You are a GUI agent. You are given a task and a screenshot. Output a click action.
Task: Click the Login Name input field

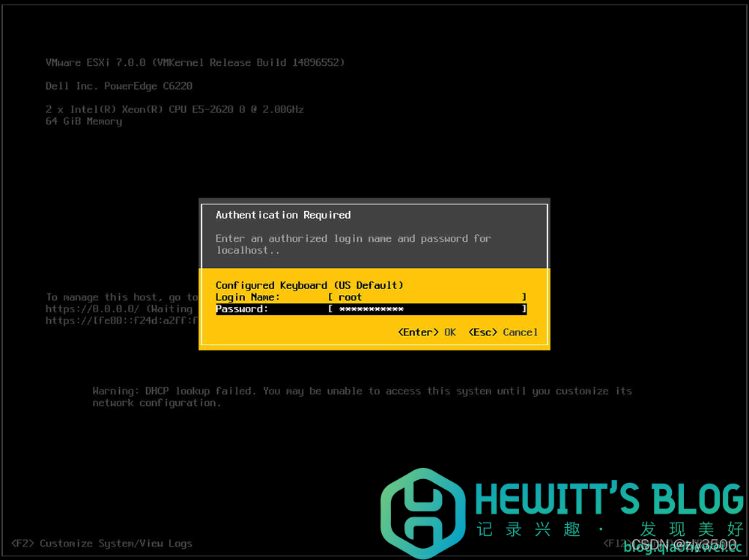coord(428,297)
